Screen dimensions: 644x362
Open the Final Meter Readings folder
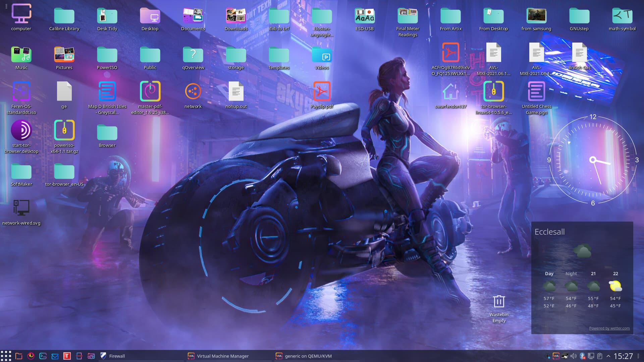(x=408, y=22)
